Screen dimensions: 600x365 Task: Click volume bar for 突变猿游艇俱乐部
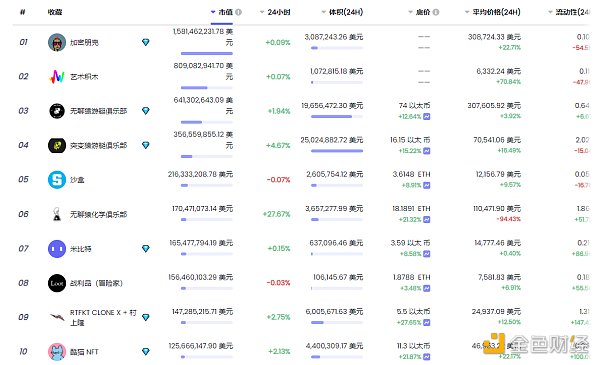[337, 151]
